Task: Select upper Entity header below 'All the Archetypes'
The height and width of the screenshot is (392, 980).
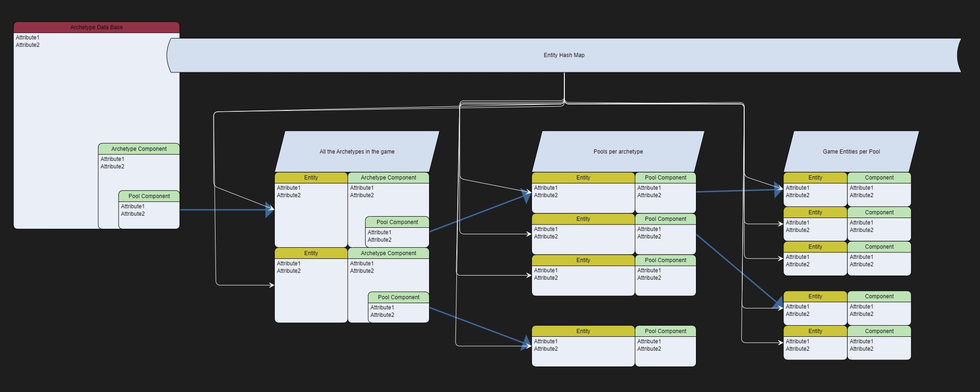Action: [311, 178]
